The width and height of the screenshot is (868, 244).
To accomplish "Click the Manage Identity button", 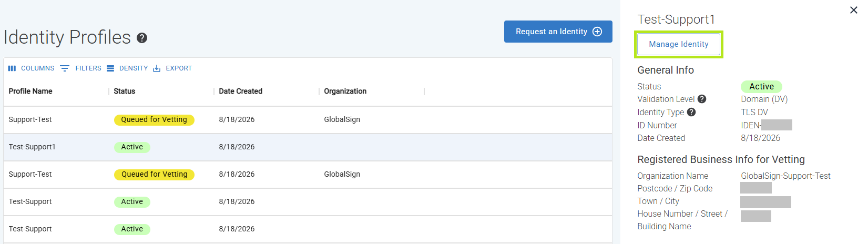I will [x=679, y=44].
